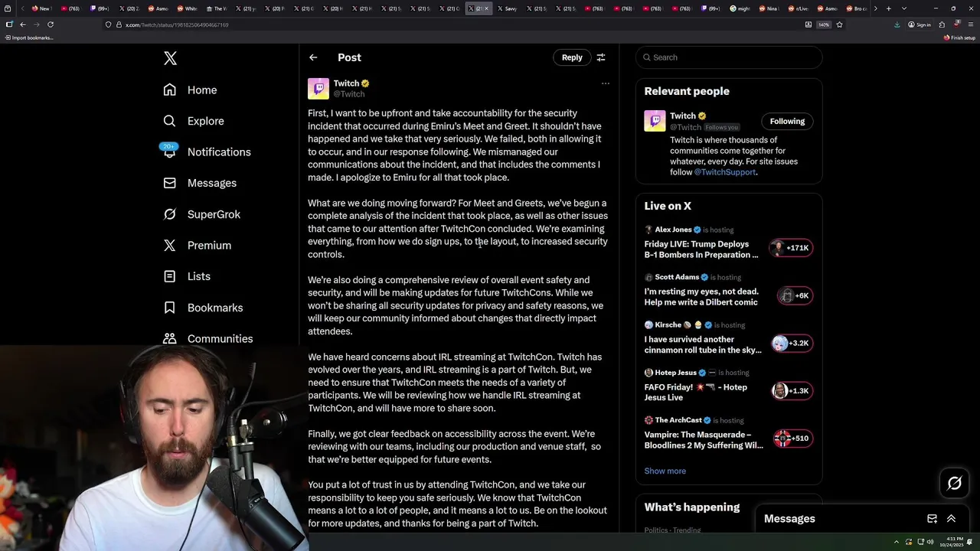The height and width of the screenshot is (551, 980).
Task: Open Explore page
Action: coord(193,121)
